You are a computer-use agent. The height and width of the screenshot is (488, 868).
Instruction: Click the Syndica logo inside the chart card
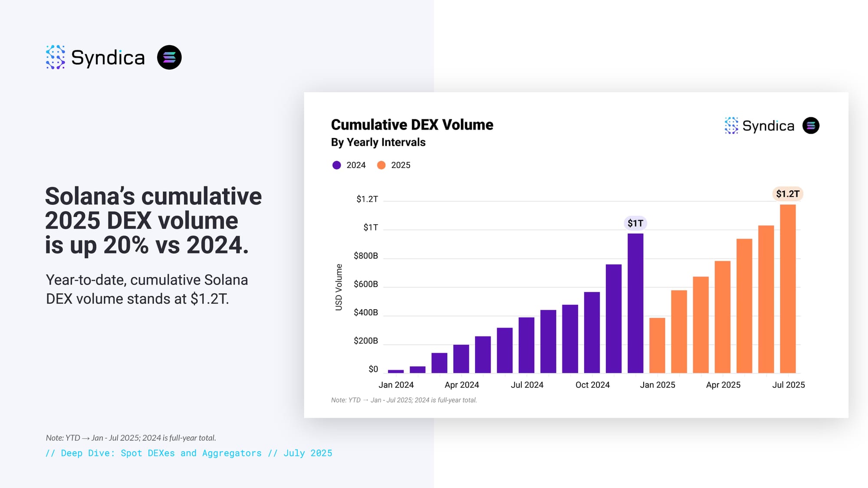point(759,126)
